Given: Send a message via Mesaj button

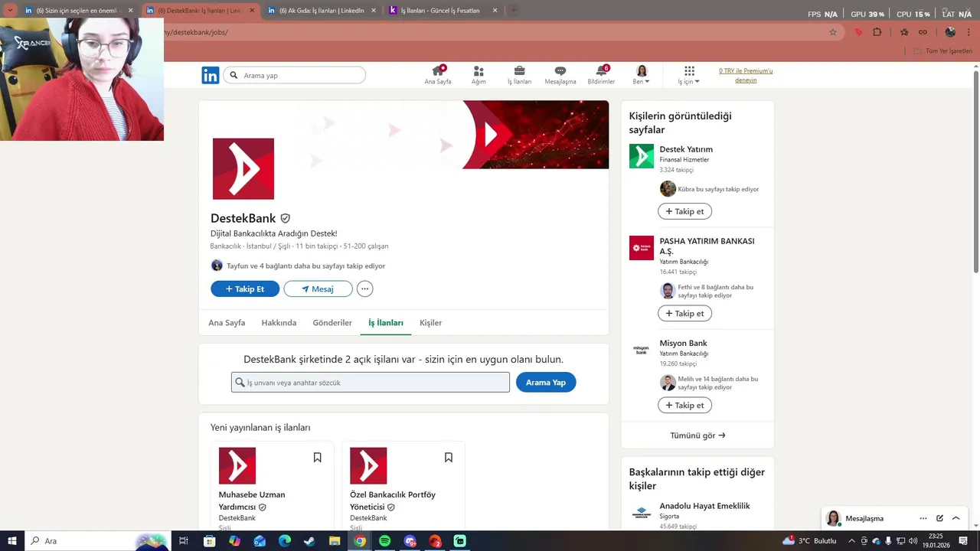Looking at the screenshot, I should click(x=318, y=289).
